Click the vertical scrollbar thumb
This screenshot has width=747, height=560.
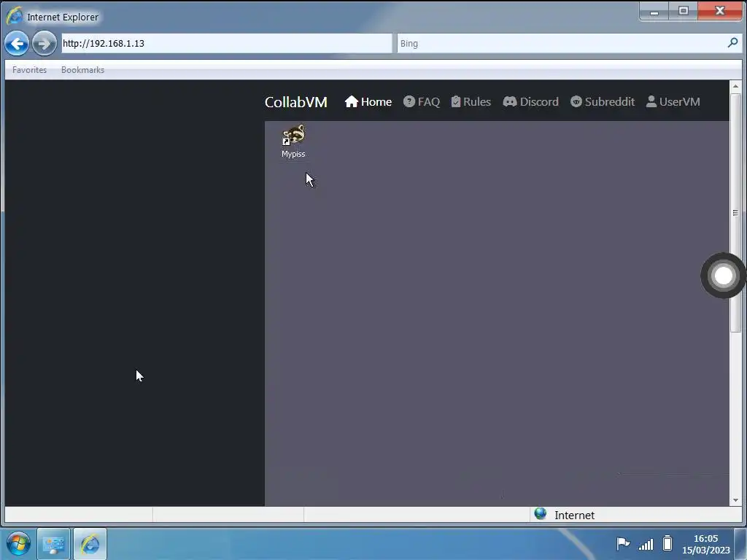click(735, 212)
